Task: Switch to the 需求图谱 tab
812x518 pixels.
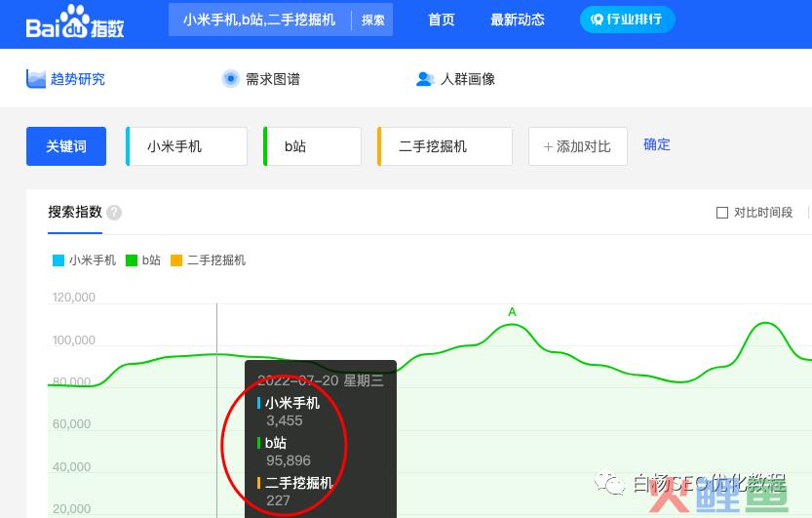Action: coord(261,79)
